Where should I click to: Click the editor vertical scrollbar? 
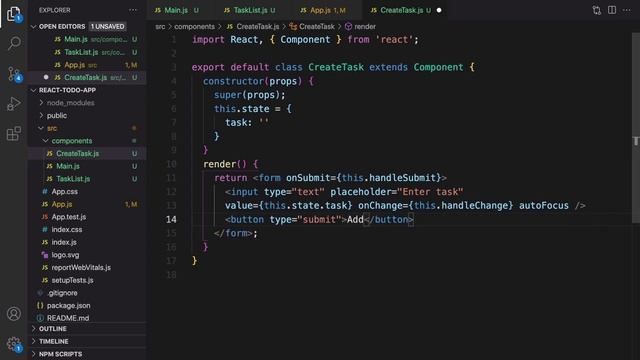[636, 128]
